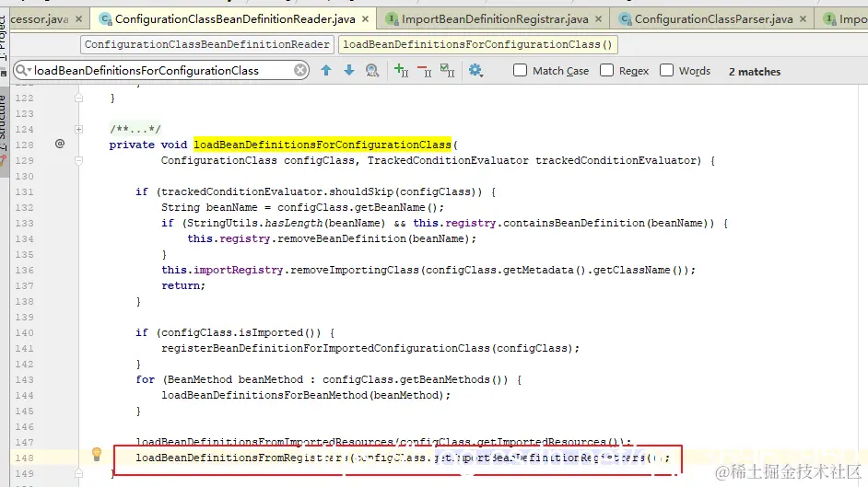The height and width of the screenshot is (487, 868).
Task: Clear the search field text
Action: [300, 70]
